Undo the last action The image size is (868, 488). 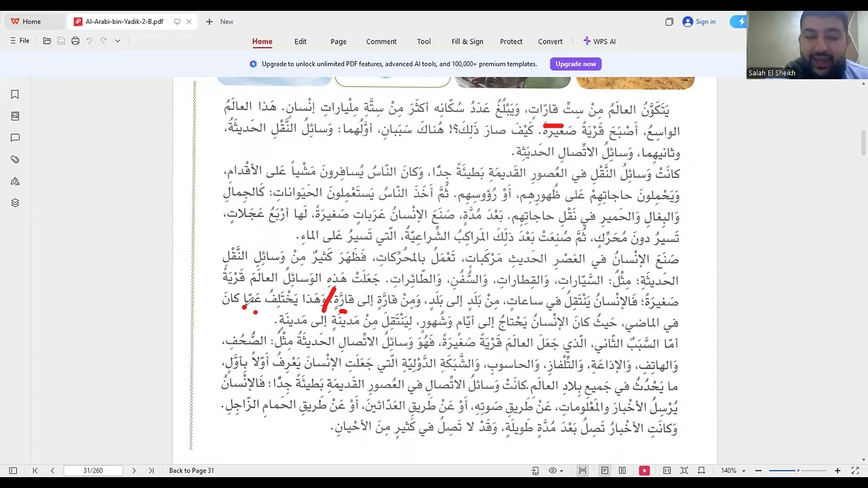click(90, 41)
